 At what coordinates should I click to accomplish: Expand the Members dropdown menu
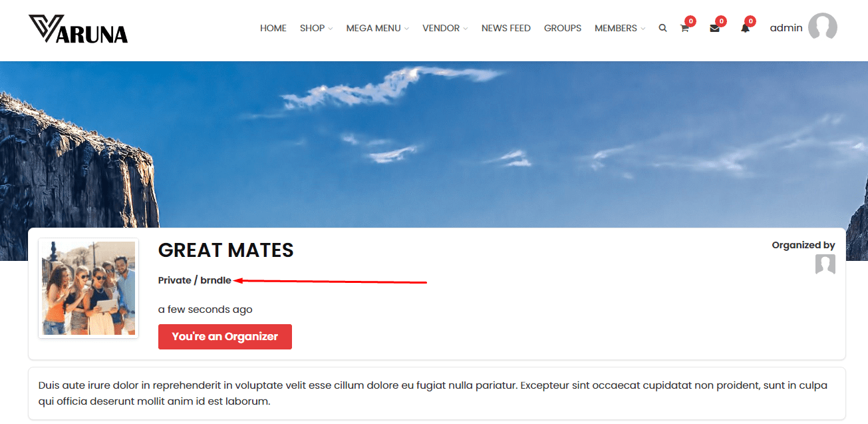click(620, 28)
